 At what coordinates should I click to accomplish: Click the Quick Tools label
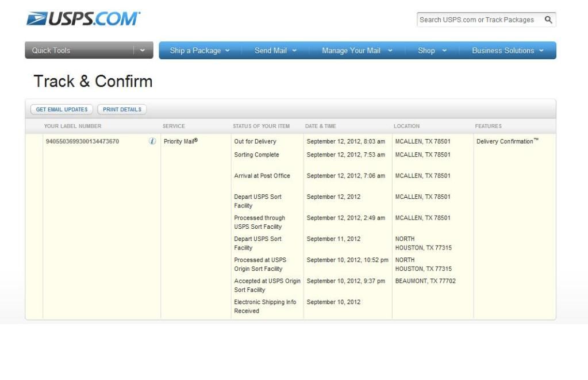51,51
